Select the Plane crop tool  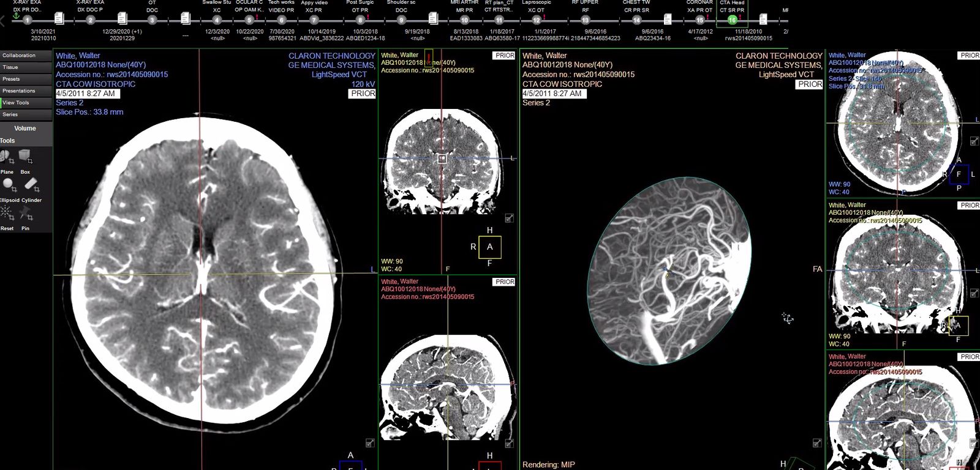click(7, 158)
